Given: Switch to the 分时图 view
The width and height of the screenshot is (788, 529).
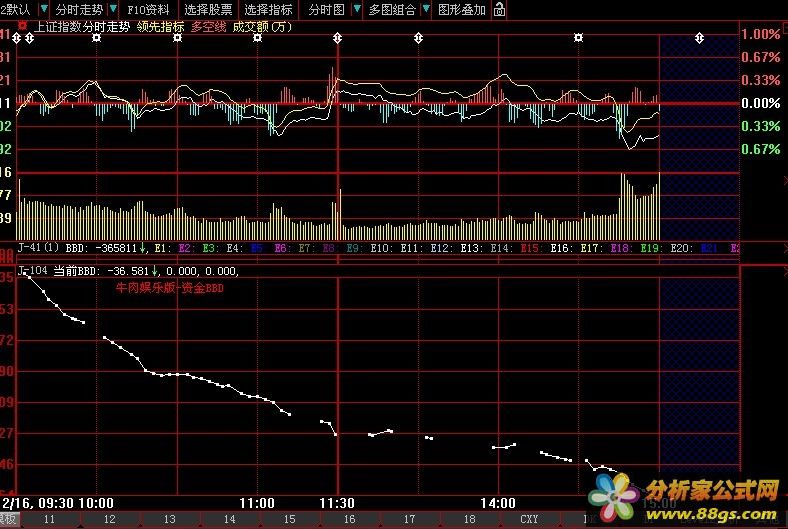Looking at the screenshot, I should [x=327, y=10].
